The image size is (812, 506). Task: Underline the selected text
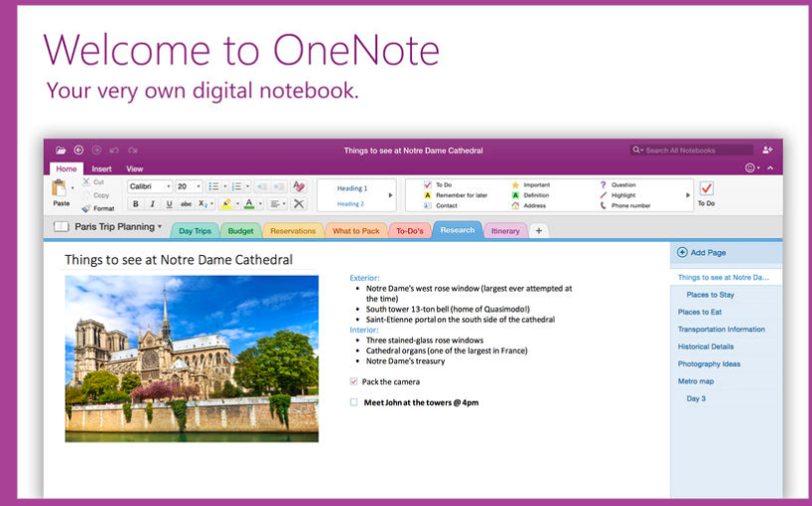(169, 203)
